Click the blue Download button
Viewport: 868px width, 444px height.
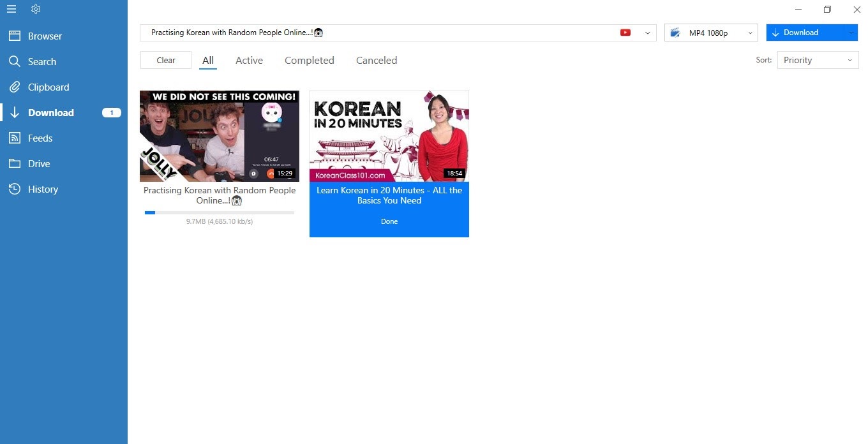805,33
